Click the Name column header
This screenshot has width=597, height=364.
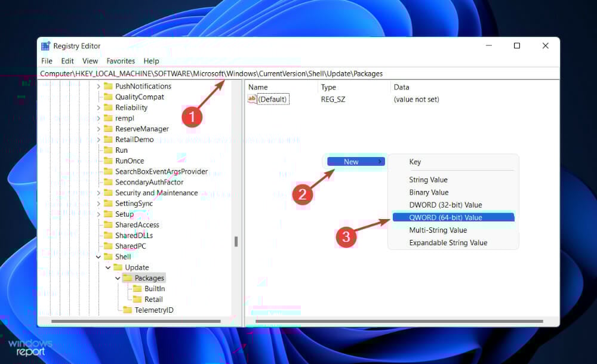coord(258,87)
